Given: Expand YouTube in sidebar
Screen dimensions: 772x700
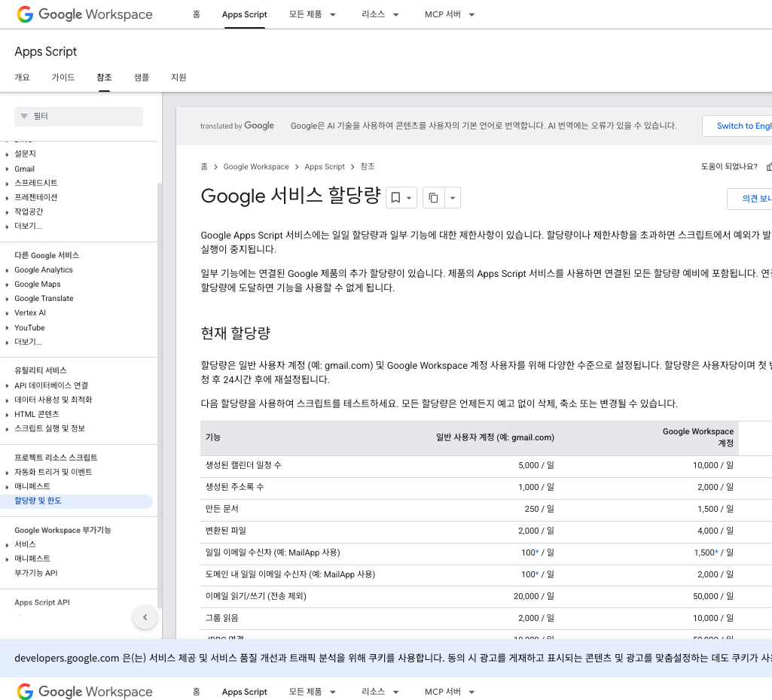Looking at the screenshot, I should 7,327.
